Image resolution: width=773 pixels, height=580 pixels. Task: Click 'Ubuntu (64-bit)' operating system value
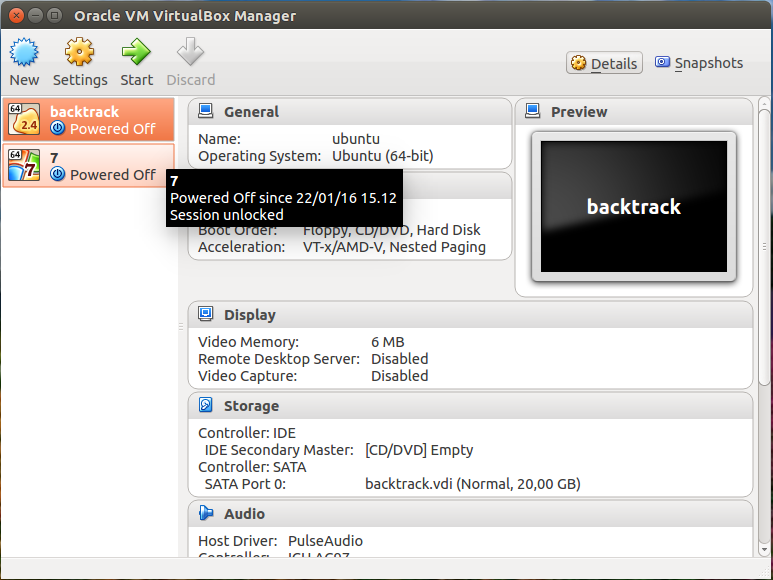point(383,156)
